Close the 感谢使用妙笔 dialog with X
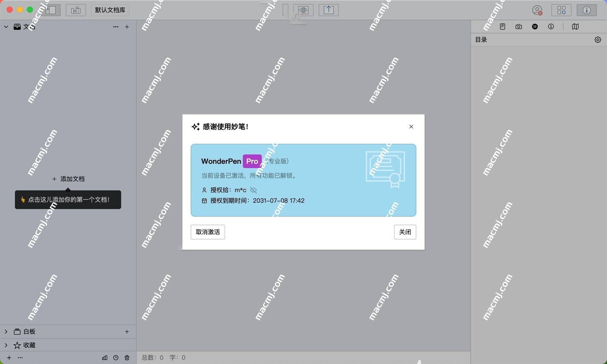Image resolution: width=607 pixels, height=364 pixels. (x=411, y=127)
